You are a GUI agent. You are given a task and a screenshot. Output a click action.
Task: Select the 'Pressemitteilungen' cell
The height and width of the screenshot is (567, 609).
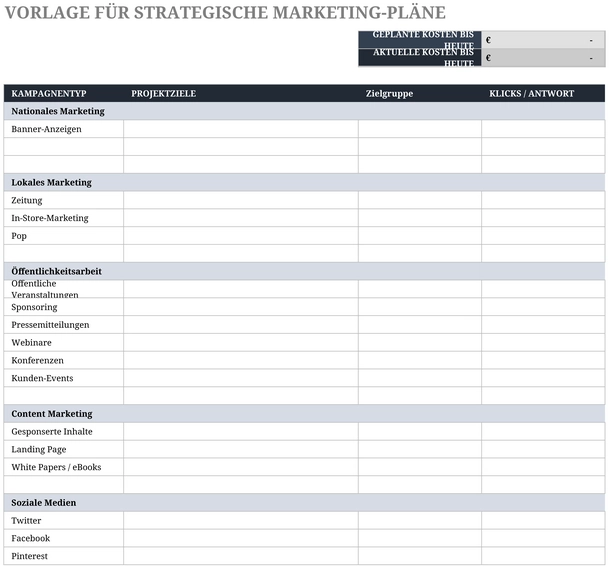point(64,325)
